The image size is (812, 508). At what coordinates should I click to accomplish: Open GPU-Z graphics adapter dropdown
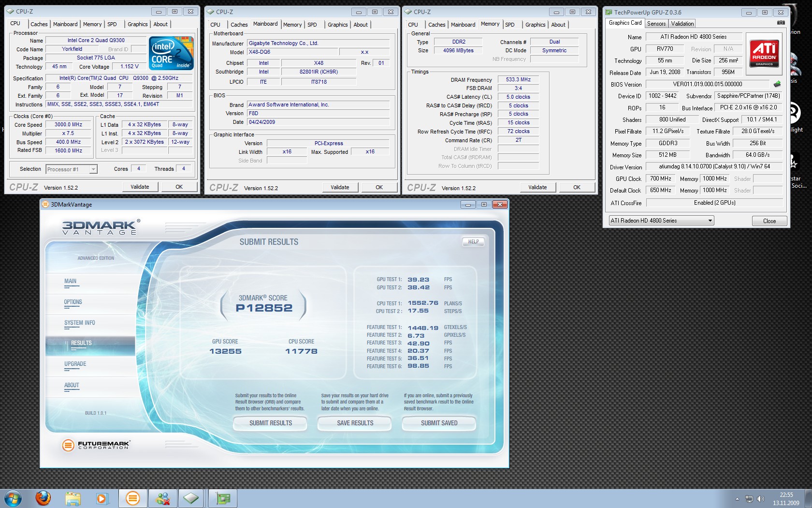coord(661,221)
